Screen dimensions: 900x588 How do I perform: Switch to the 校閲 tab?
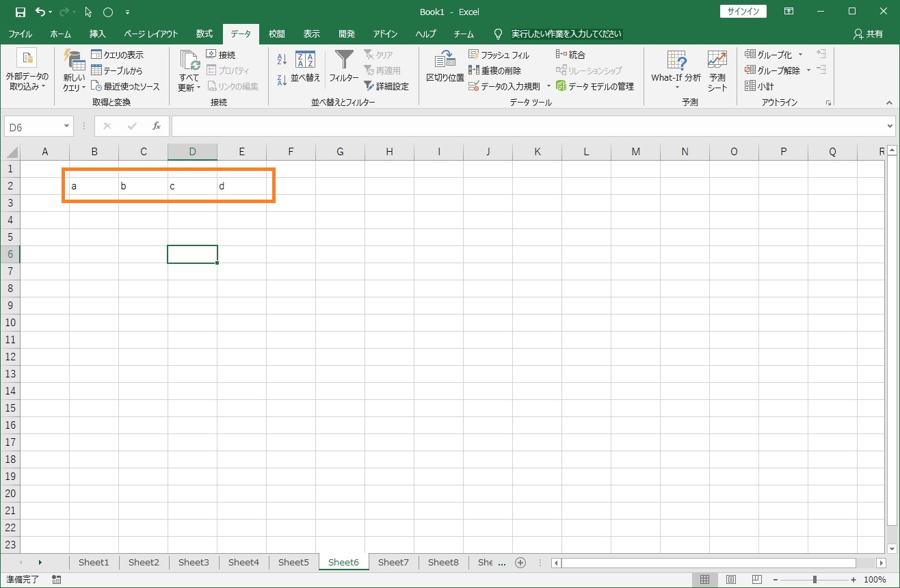277,34
